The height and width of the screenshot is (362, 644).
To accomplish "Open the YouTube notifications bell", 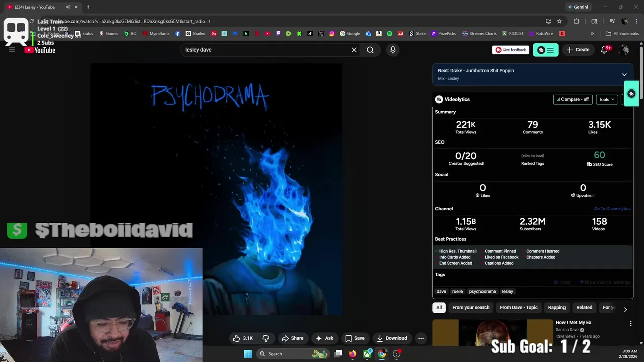I will [x=605, y=50].
